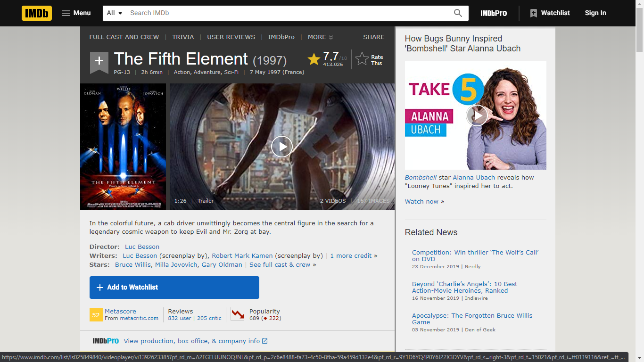Click the 7 May 1997 (France) release date
The image size is (644, 362).
[277, 72]
